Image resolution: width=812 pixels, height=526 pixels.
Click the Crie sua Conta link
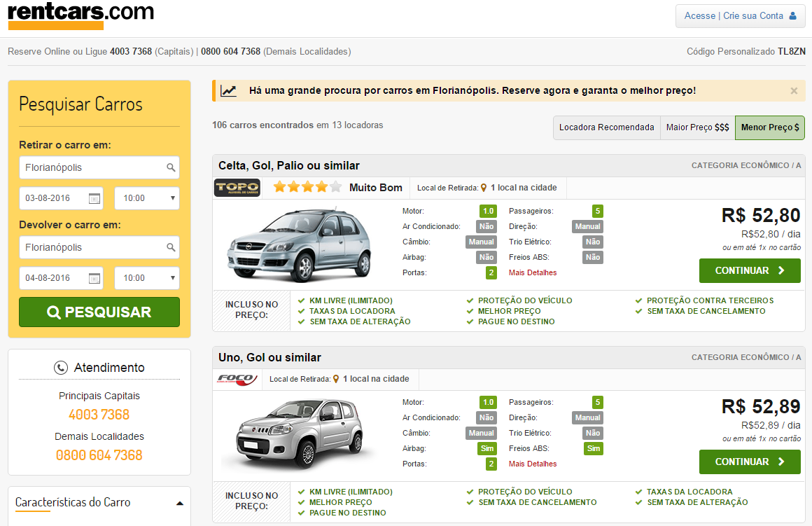pyautogui.click(x=753, y=16)
